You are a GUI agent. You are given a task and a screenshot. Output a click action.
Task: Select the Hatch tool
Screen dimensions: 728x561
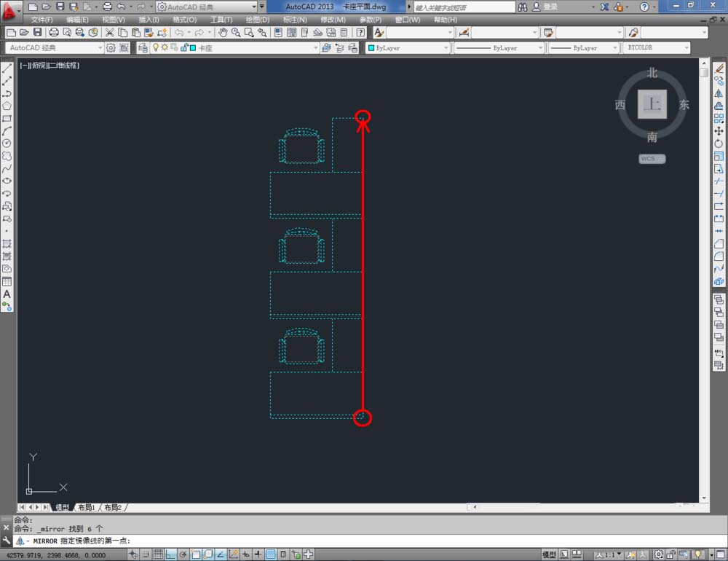tap(7, 244)
